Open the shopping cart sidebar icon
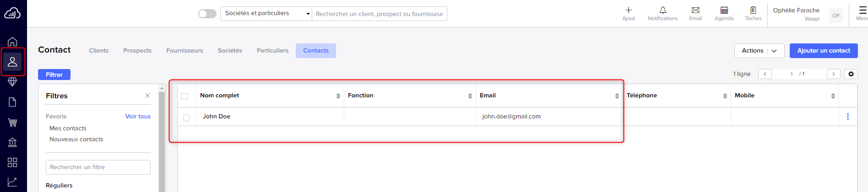Viewport: 868px width, 192px height. [x=12, y=122]
